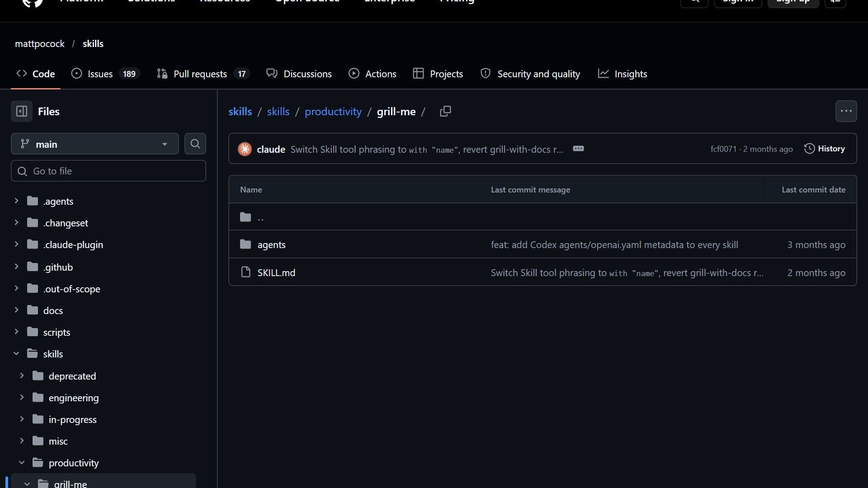
Task: Switch to the Code tab
Action: (x=36, y=74)
